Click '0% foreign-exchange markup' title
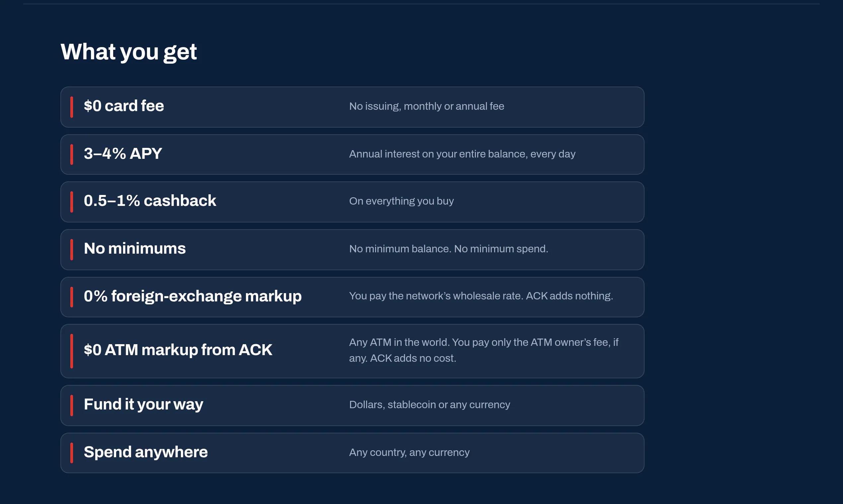The height and width of the screenshot is (504, 843). tap(193, 296)
